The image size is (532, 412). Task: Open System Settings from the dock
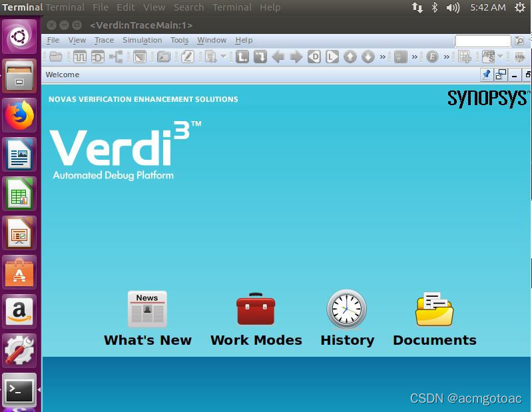19,351
